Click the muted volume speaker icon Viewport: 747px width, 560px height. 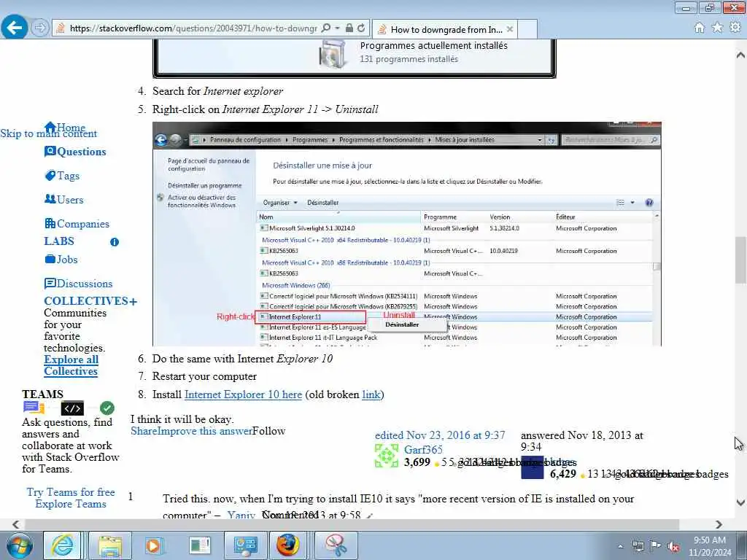(x=673, y=546)
